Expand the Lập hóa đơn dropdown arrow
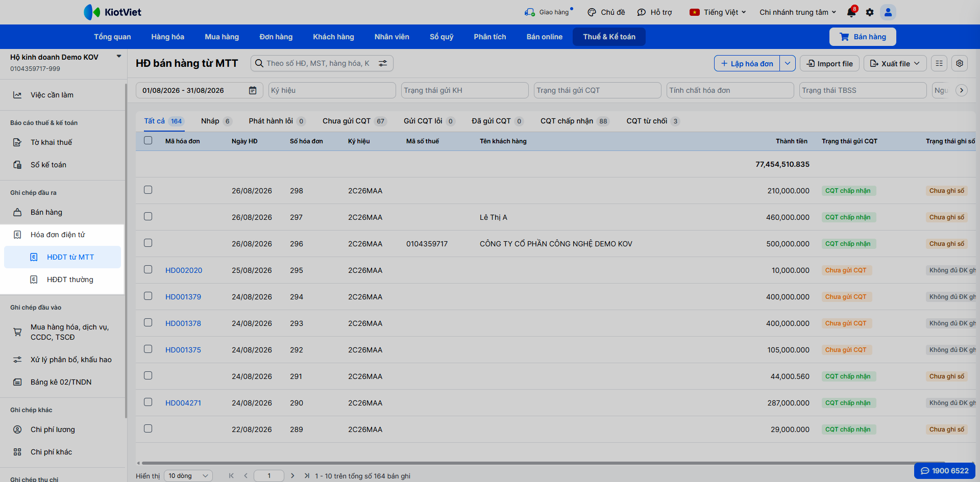This screenshot has height=482, width=980. 788,63
